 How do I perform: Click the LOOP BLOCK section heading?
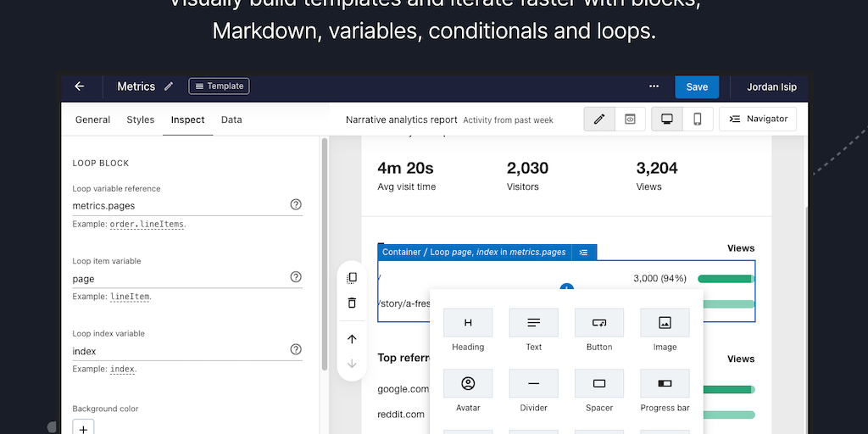click(x=101, y=164)
